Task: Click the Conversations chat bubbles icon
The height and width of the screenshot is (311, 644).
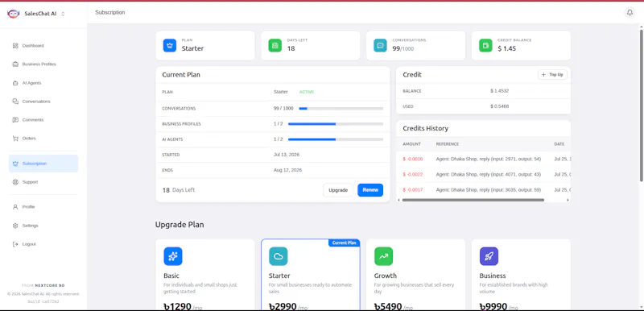Action: [x=15, y=102]
